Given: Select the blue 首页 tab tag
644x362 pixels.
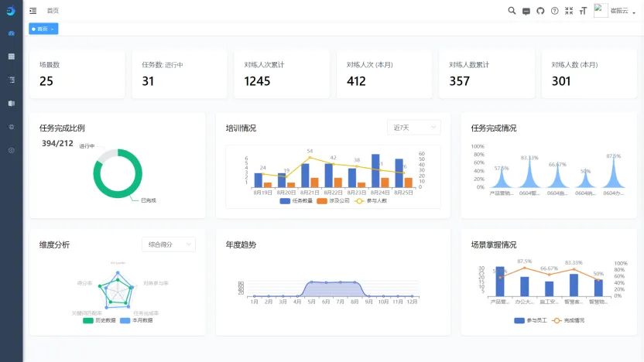Looking at the screenshot, I should pos(43,29).
